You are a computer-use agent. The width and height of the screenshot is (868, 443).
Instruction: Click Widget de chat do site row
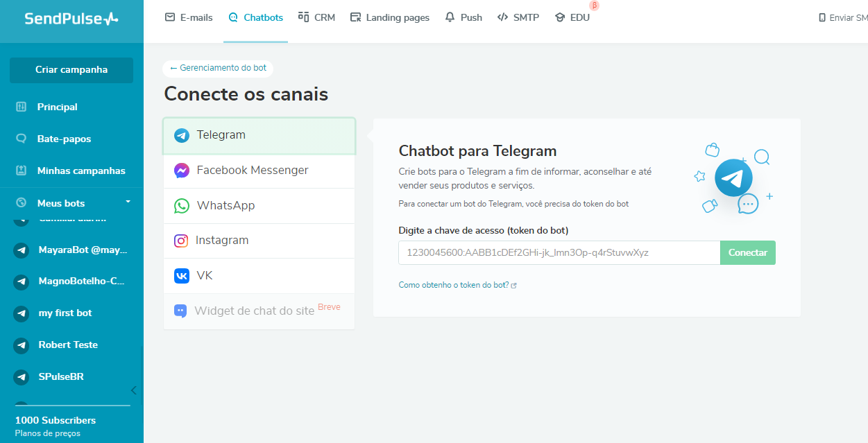coord(259,311)
